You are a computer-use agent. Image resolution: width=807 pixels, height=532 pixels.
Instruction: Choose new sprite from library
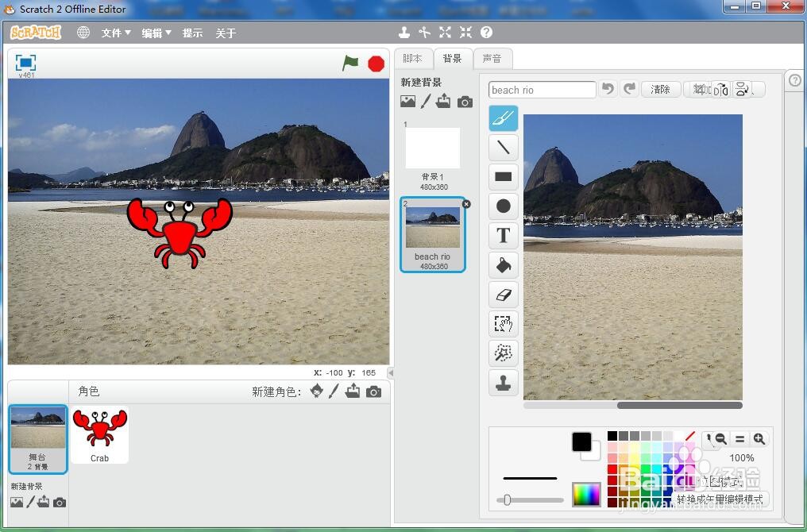click(x=316, y=391)
